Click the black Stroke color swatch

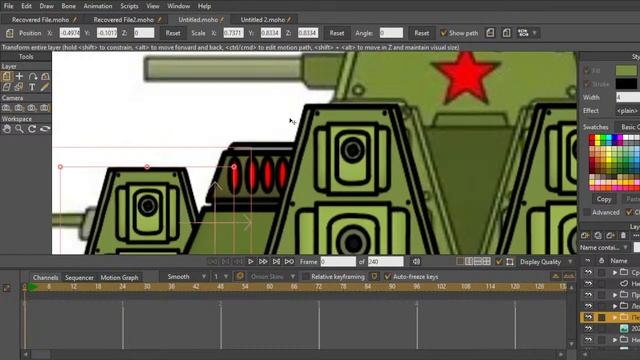click(x=626, y=84)
